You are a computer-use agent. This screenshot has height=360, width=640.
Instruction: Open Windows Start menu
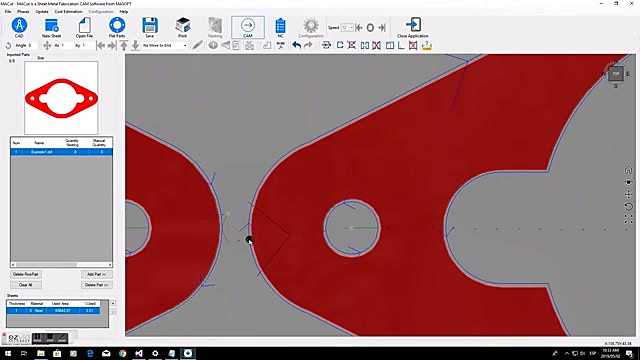[8, 353]
